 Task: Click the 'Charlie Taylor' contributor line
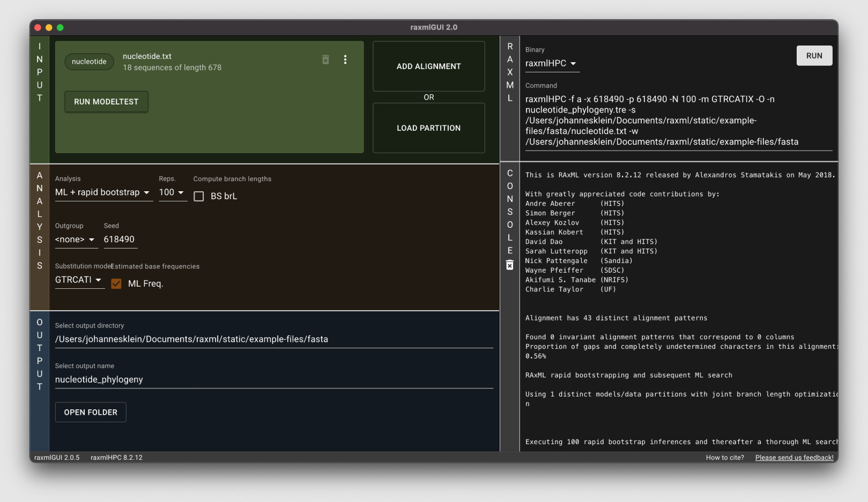[570, 290]
